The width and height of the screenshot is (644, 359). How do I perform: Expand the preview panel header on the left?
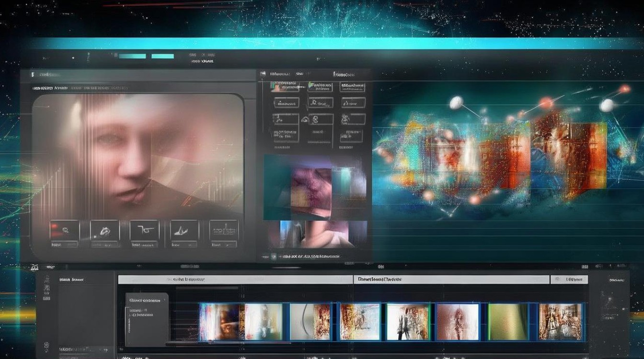[x=34, y=75]
